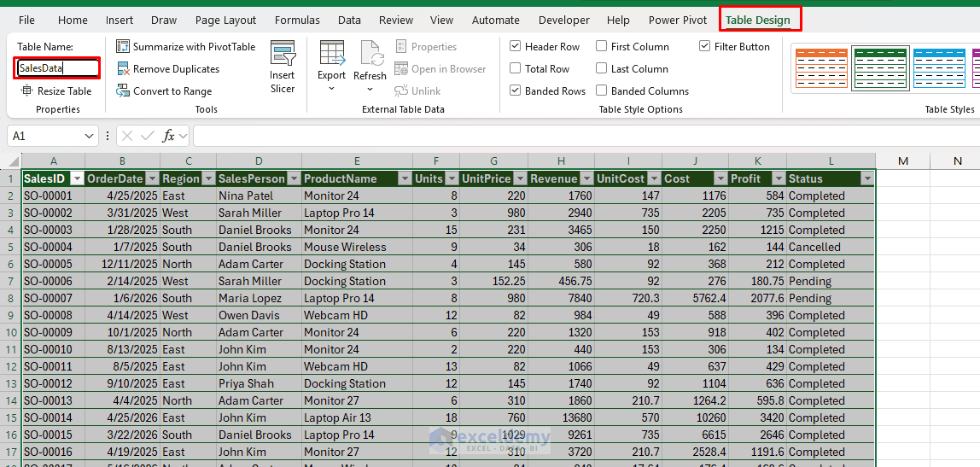Click the revenue cell 13680
Viewport: 980px width, 467px height.
tap(561, 417)
